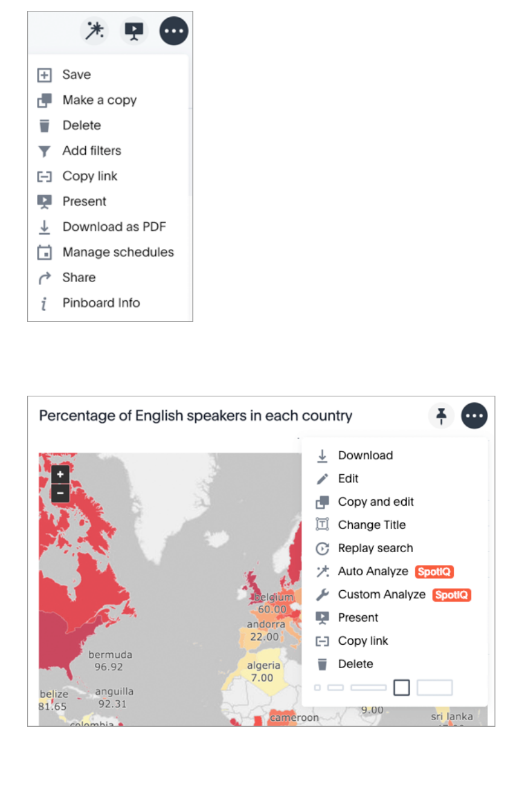The height and width of the screenshot is (812, 522).
Task: Run Auto Analyze with SpotIQ
Action: [x=373, y=572]
